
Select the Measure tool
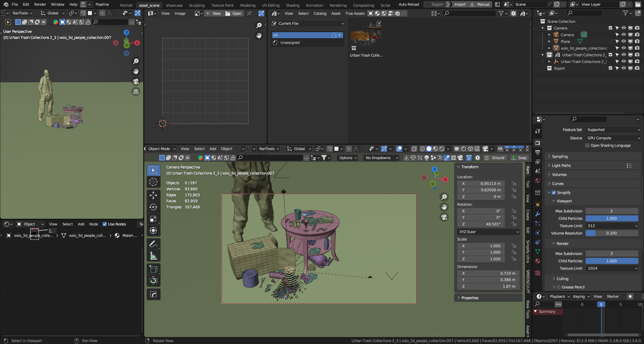[153, 256]
